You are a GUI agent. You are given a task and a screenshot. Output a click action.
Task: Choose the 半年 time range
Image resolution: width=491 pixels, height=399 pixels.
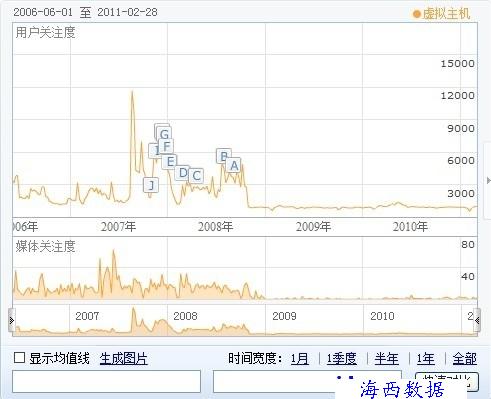pos(386,359)
